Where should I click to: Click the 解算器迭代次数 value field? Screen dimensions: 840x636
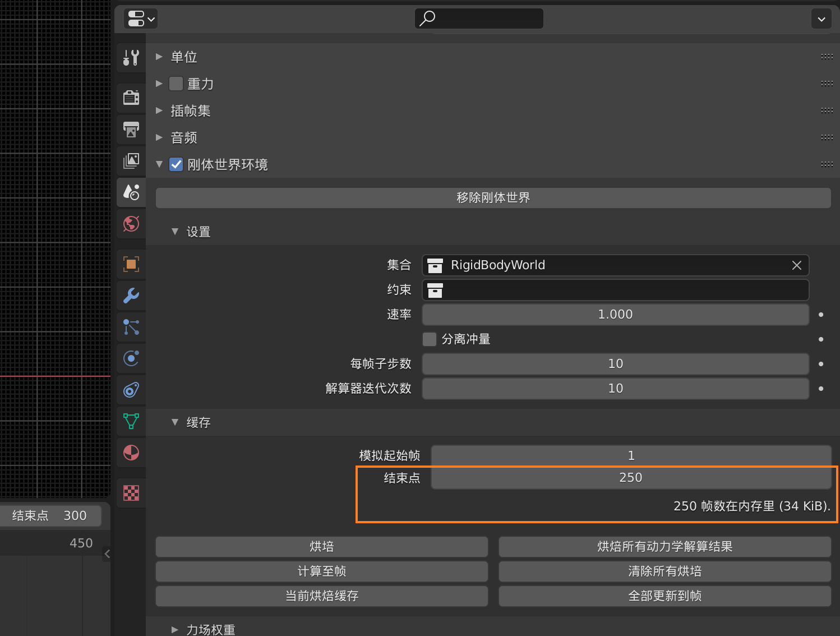616,389
